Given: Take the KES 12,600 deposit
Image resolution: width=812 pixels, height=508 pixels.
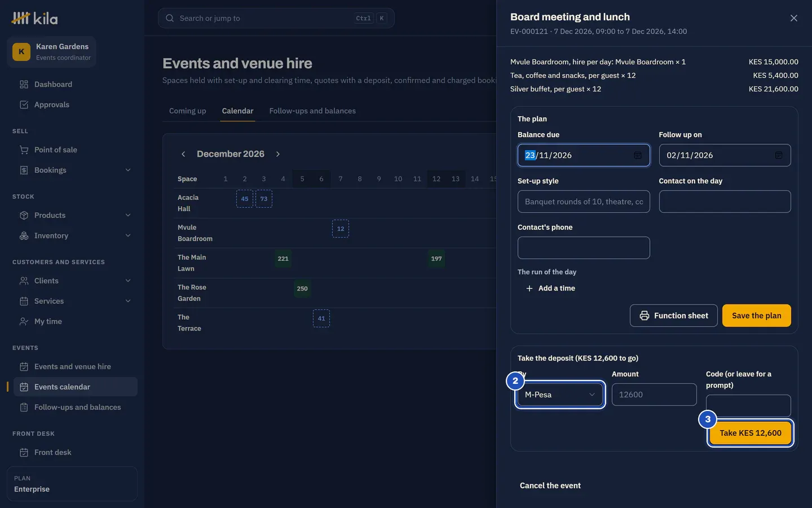Looking at the screenshot, I should pyautogui.click(x=751, y=433).
